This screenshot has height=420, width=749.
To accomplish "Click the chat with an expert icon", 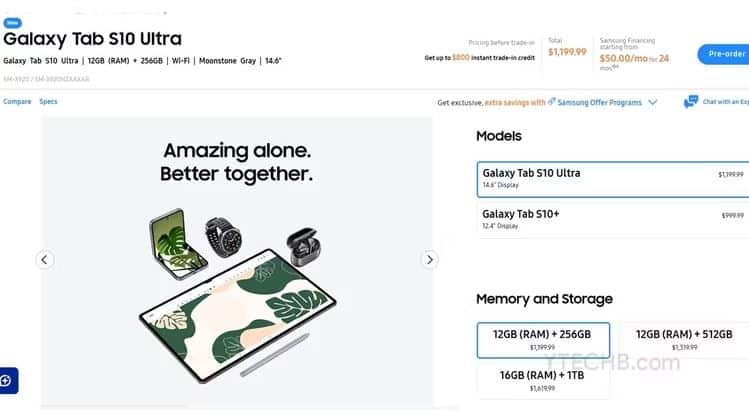I will (x=691, y=102).
